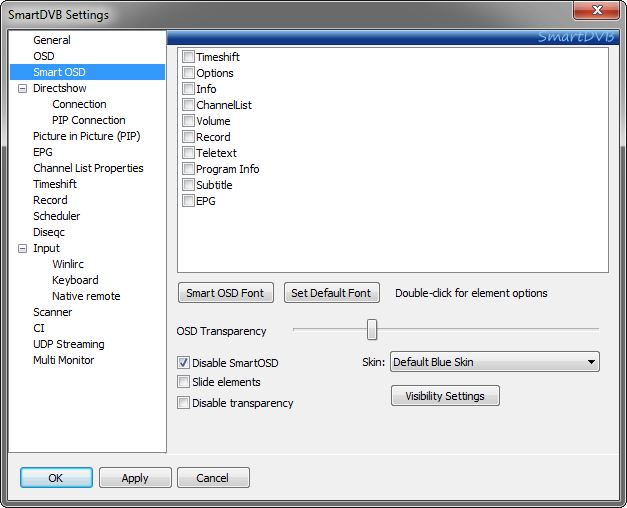Confirm with the OK button
Image resolution: width=627 pixels, height=508 pixels.
click(x=56, y=478)
